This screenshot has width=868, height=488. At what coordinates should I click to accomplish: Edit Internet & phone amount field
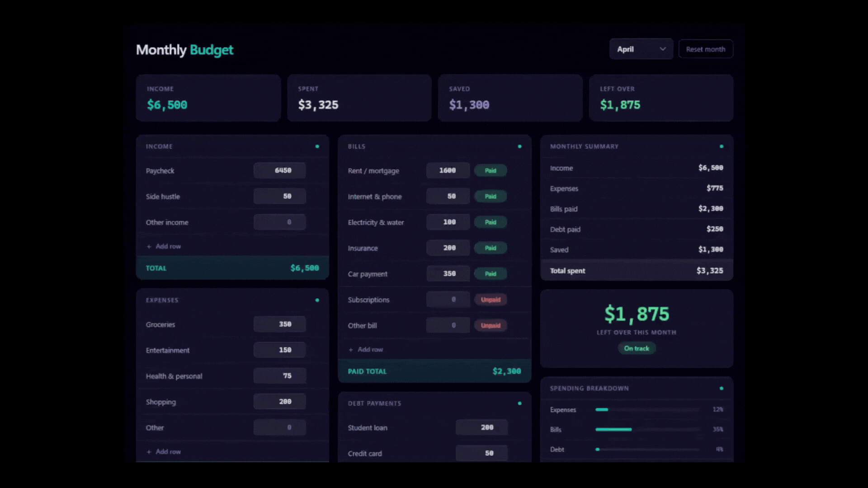(x=448, y=196)
